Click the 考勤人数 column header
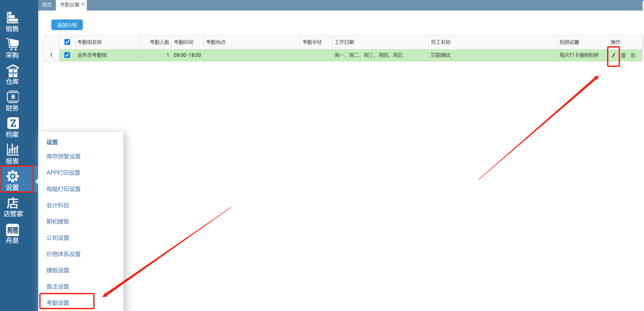The image size is (644, 311). click(156, 42)
